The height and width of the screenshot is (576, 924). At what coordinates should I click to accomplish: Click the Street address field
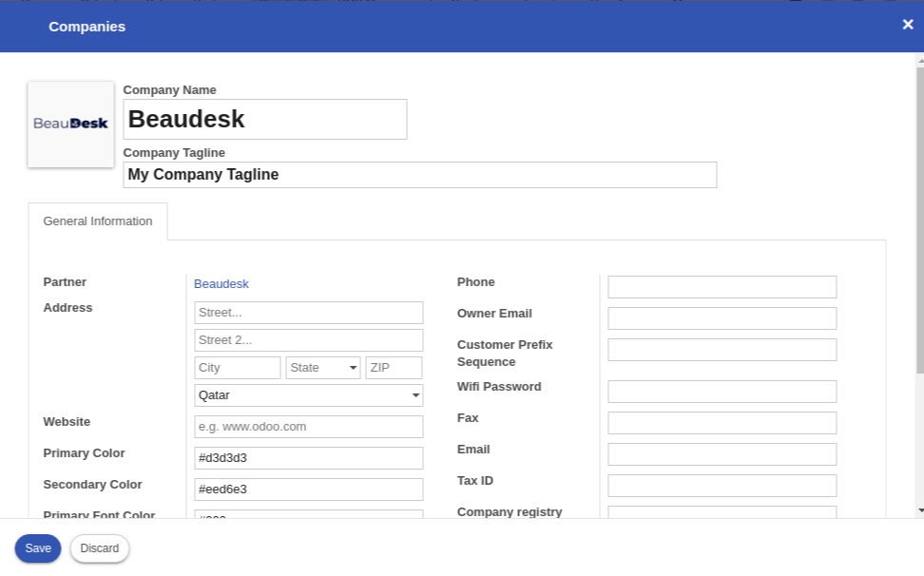(x=309, y=313)
